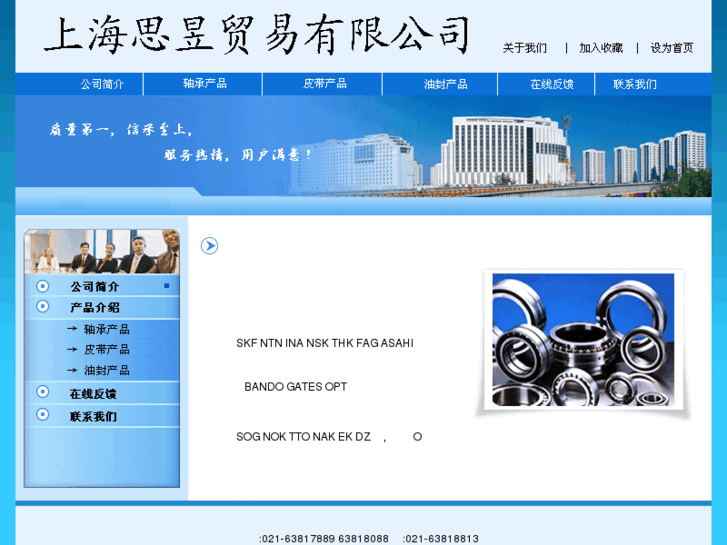Open 公司简介 in the top navigation bar
The height and width of the screenshot is (545, 727).
102,84
